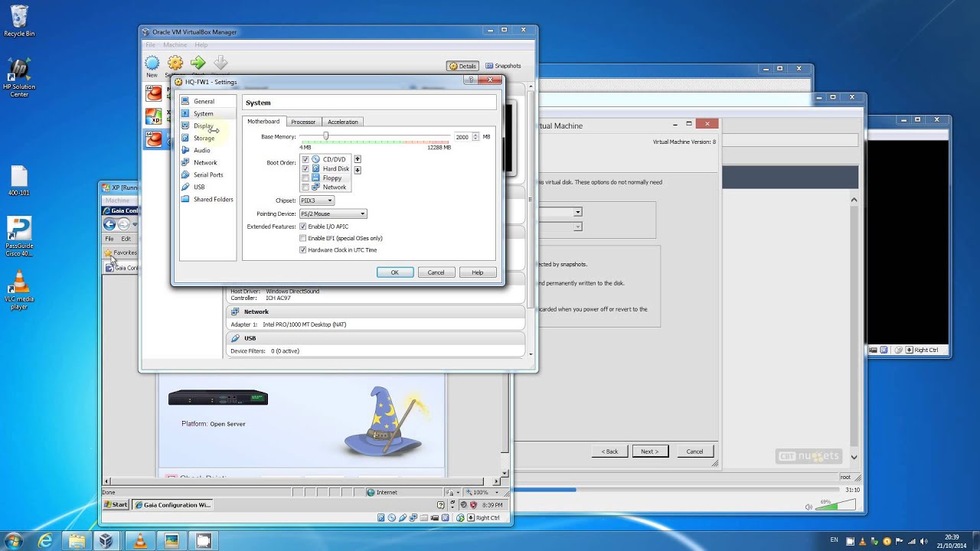980x551 pixels.
Task: Open the Chipset PIIX3 dropdown
Action: pos(316,201)
